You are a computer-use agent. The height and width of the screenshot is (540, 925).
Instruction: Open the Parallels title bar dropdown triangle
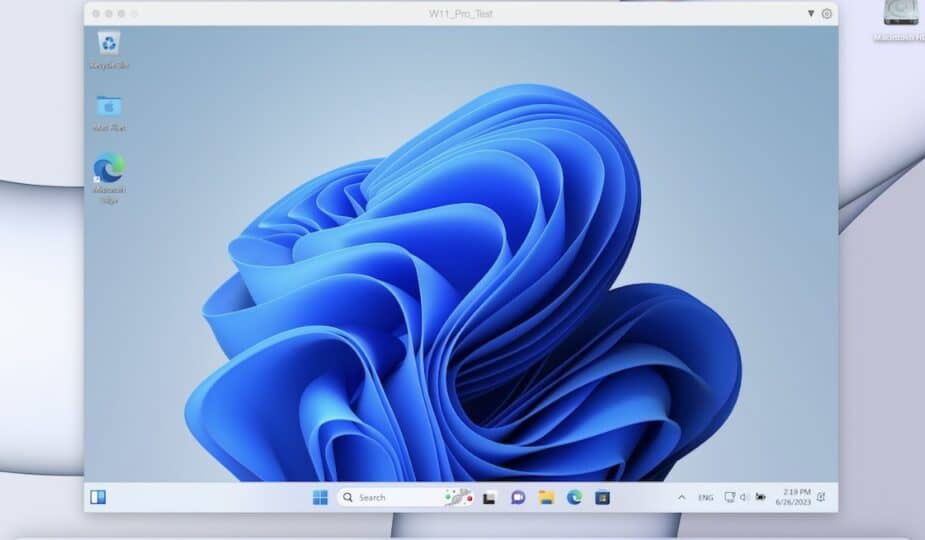[811, 14]
